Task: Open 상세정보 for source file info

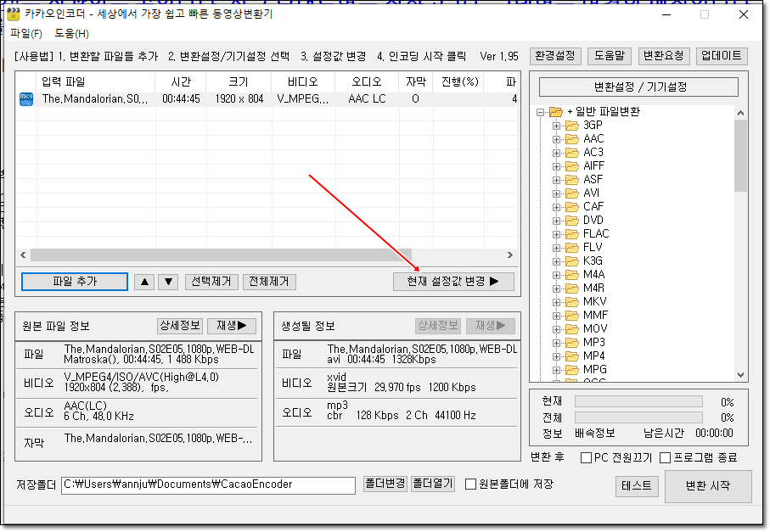Action: click(180, 325)
